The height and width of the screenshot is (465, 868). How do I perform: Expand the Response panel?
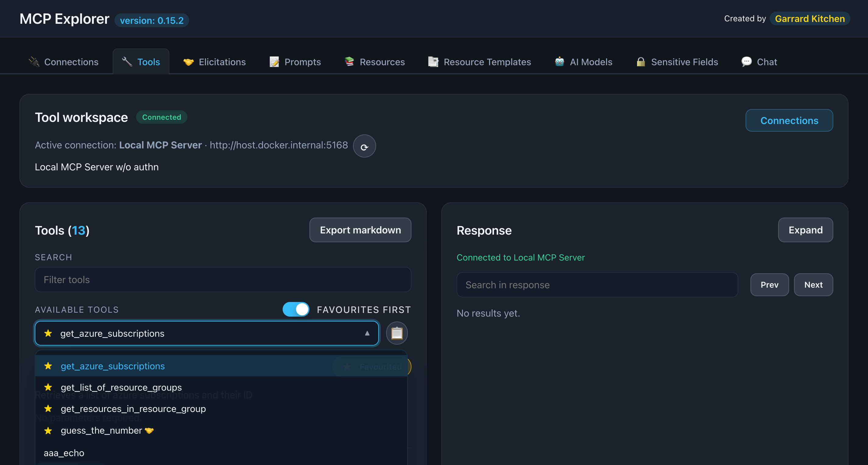click(x=805, y=230)
